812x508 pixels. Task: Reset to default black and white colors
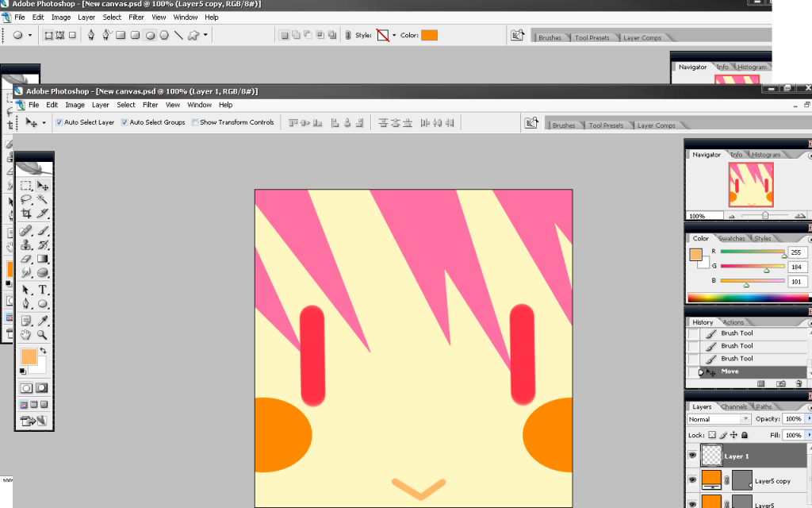[x=23, y=371]
